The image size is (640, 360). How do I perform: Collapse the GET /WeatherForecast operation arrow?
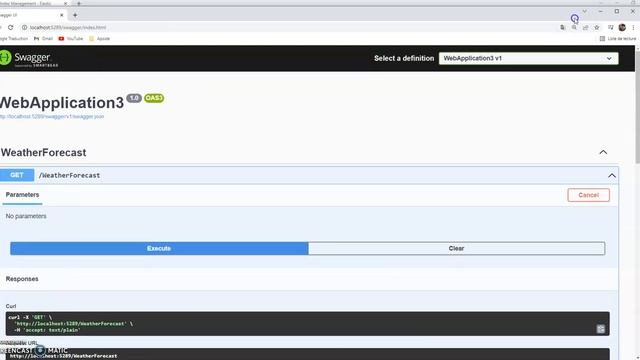611,176
